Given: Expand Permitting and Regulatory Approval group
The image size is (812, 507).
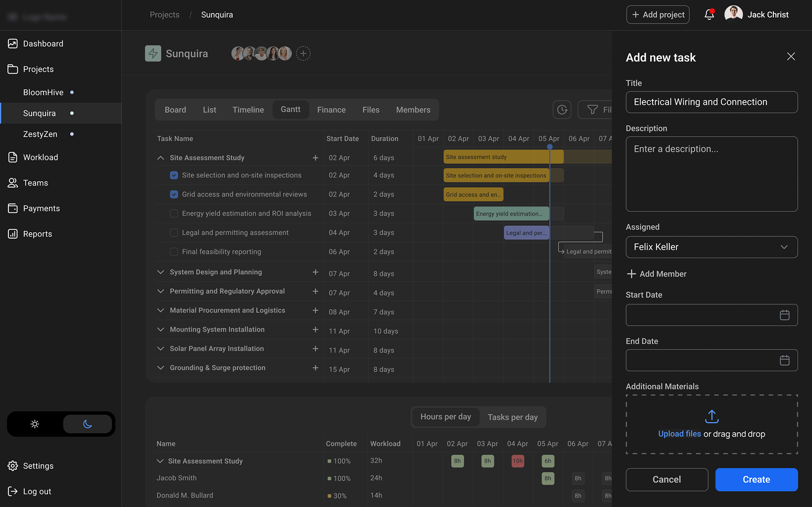Looking at the screenshot, I should click(x=160, y=291).
